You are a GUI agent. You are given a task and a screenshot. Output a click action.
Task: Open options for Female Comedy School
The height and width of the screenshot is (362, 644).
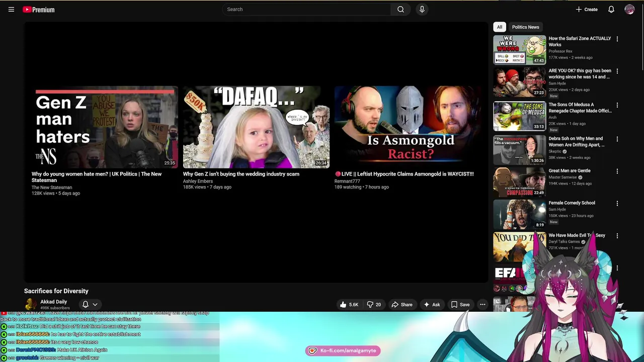(617, 204)
